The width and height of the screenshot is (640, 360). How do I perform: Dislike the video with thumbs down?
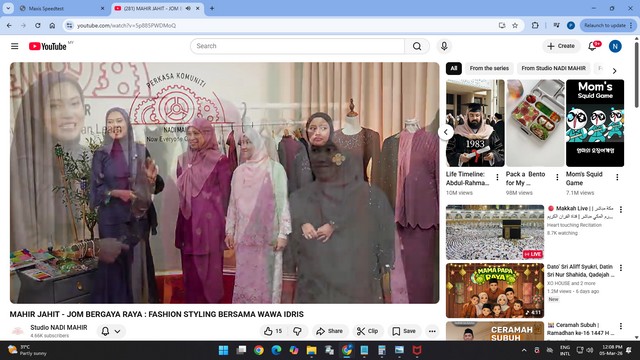point(298,331)
